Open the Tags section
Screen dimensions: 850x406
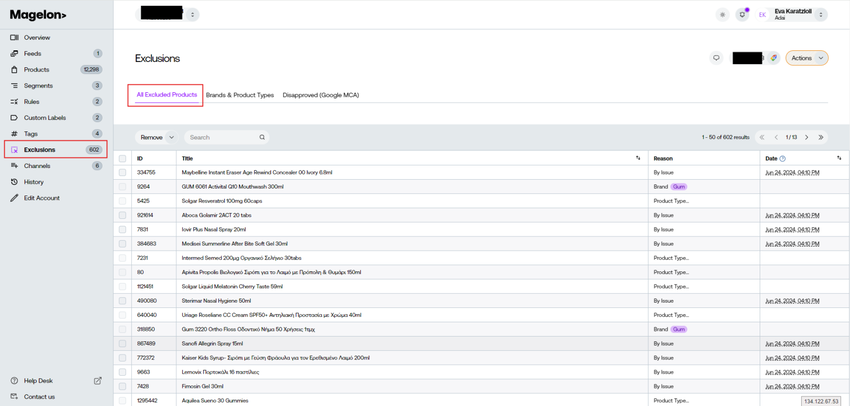point(30,134)
